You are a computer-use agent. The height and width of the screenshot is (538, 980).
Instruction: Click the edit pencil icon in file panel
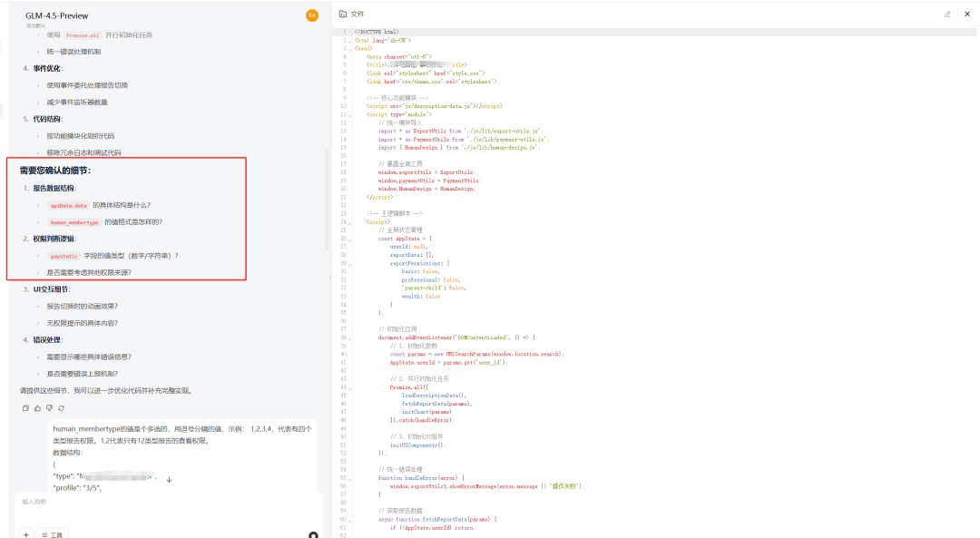947,14
